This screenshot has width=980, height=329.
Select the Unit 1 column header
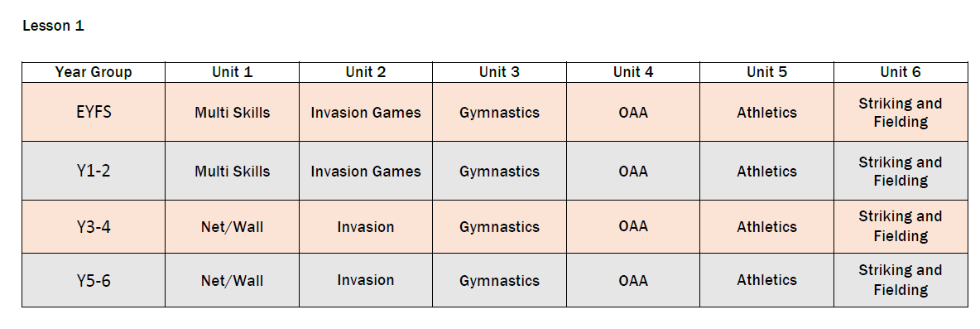coord(232,73)
